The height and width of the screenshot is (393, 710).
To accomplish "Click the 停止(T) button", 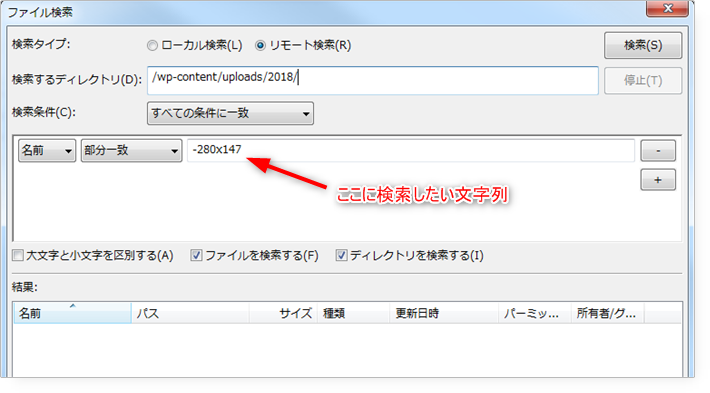I will click(643, 81).
